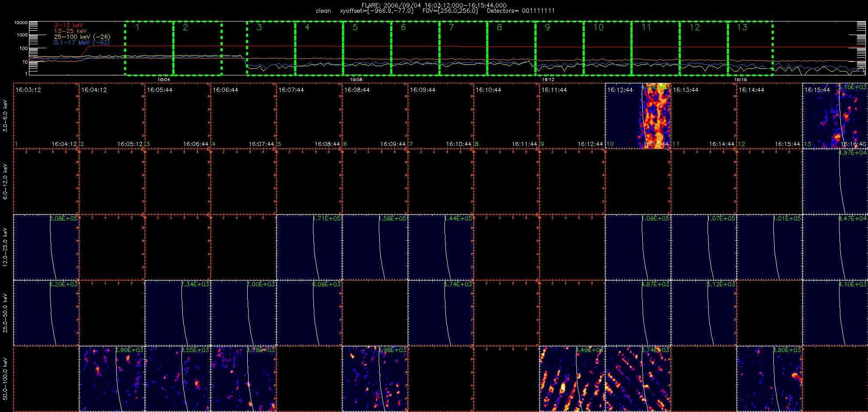Click the '3.0-6.0 keV' row label
The height and width of the screenshot is (412, 868).
tap(5, 116)
